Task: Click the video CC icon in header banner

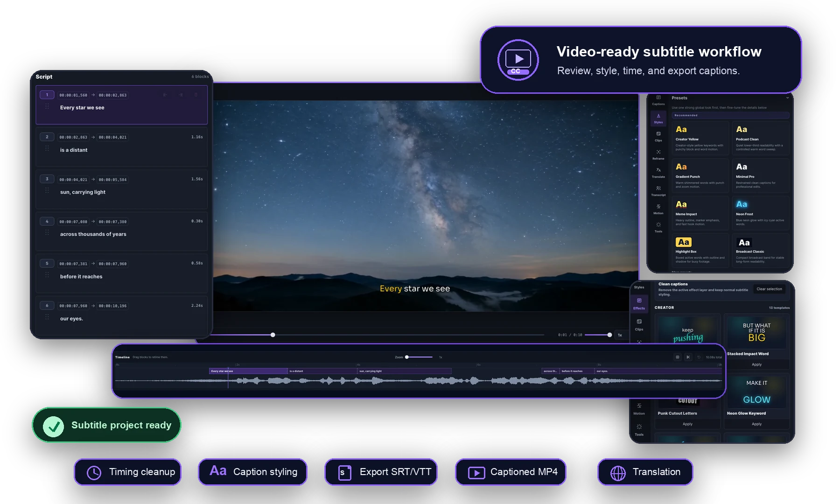Action: coord(518,60)
